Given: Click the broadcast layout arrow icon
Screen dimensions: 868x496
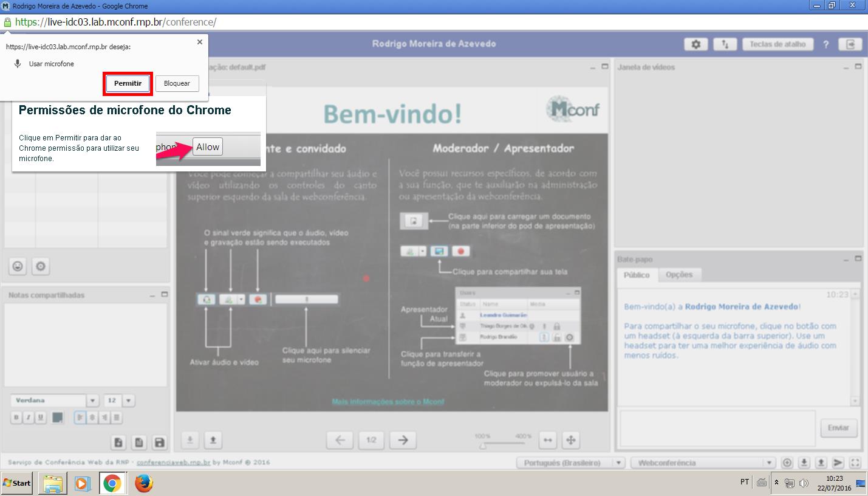Looking at the screenshot, I should pos(838,463).
